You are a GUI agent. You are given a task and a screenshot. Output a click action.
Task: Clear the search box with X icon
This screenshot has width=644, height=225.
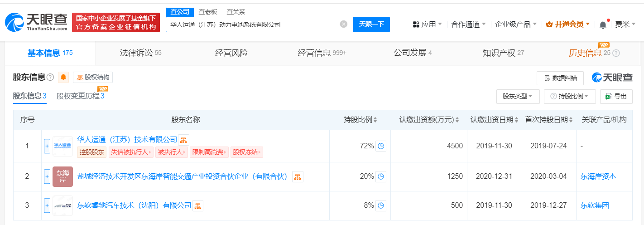(x=344, y=24)
